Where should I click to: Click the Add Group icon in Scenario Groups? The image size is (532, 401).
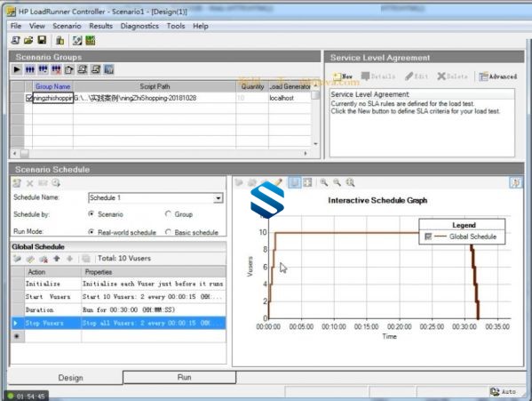pyautogui.click(x=44, y=70)
